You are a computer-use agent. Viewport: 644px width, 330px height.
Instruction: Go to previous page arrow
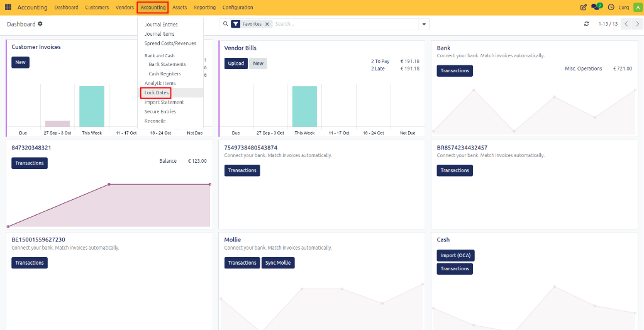click(x=626, y=25)
